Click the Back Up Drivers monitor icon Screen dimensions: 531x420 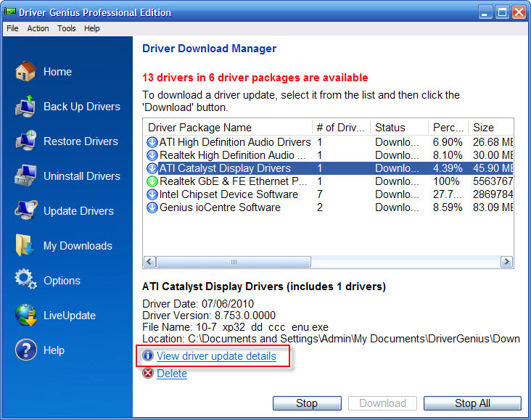pyautogui.click(x=25, y=107)
